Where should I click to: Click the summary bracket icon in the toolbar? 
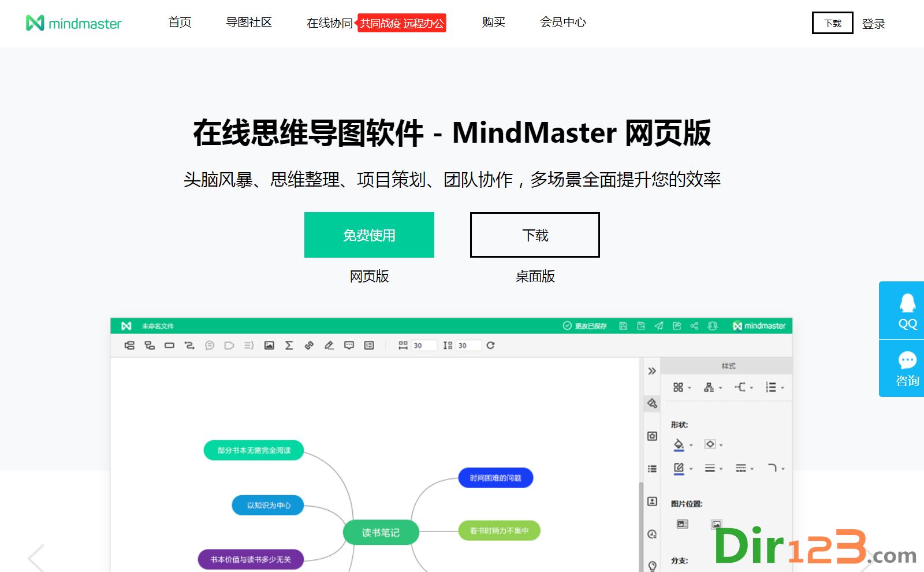point(249,346)
